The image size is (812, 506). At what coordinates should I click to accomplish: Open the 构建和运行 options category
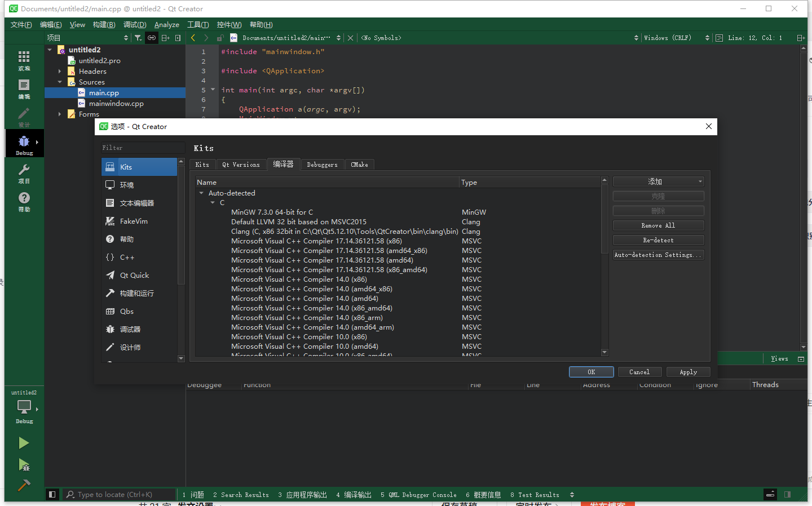[139, 293]
